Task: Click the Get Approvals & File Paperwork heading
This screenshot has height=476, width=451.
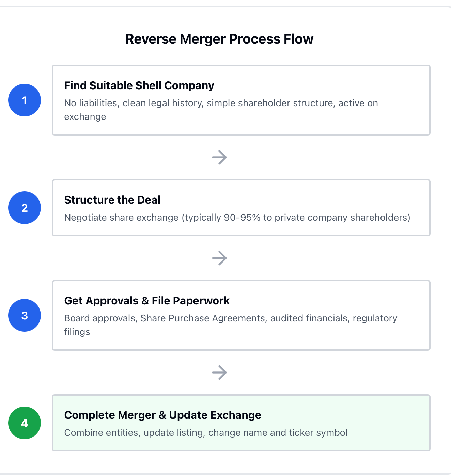Action: (x=147, y=301)
